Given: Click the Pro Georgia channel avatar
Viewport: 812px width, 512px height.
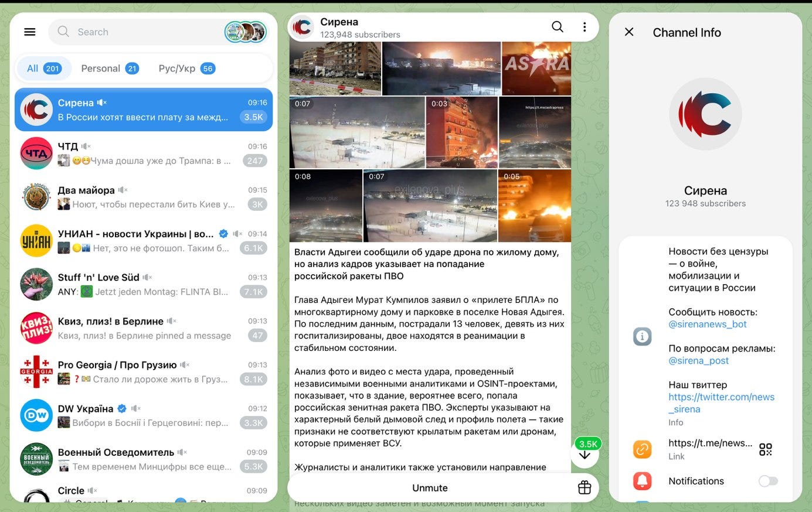Looking at the screenshot, I should point(36,372).
